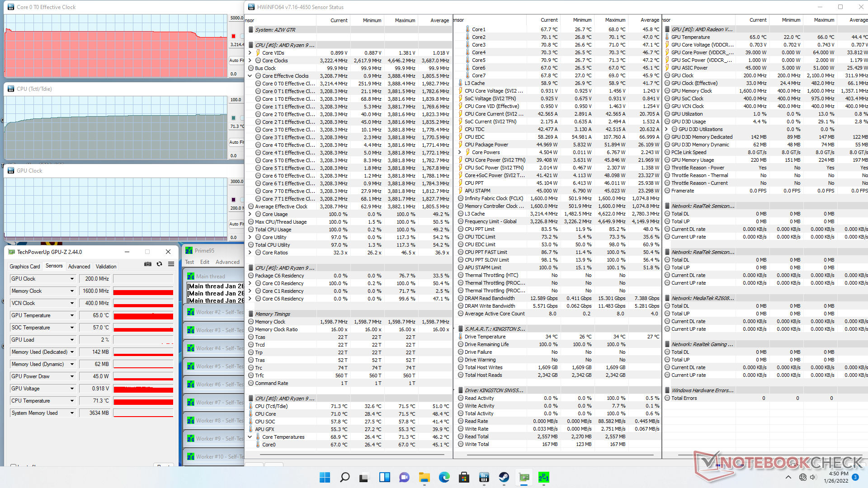
Task: Click Auto Fit button on CPU Tctl/Tdie graph
Action: click(x=236, y=142)
